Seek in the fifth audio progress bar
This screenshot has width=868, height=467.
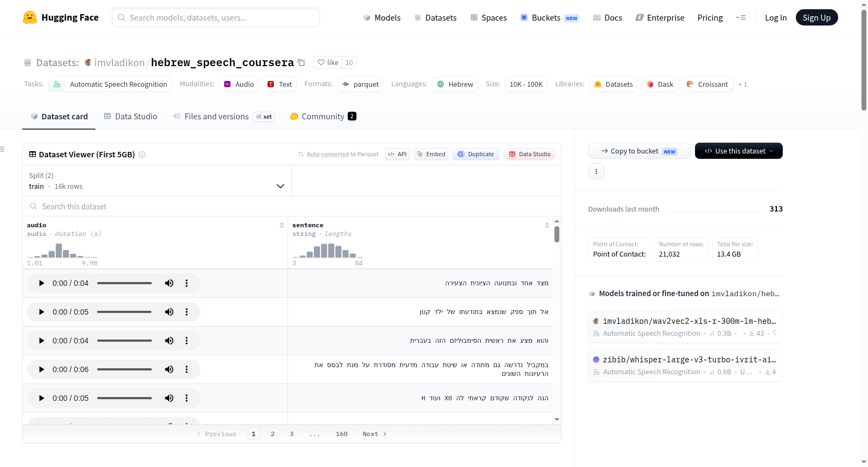point(124,398)
